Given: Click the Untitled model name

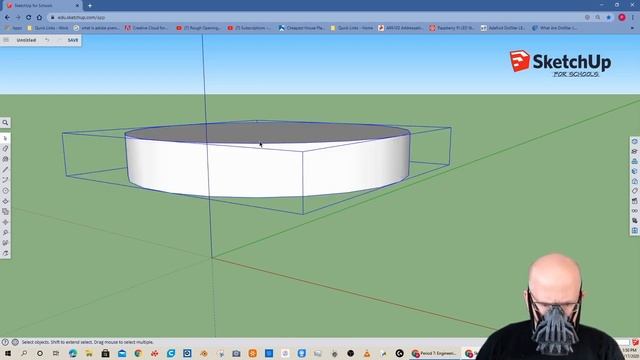Looking at the screenshot, I should pyautogui.click(x=26, y=40).
